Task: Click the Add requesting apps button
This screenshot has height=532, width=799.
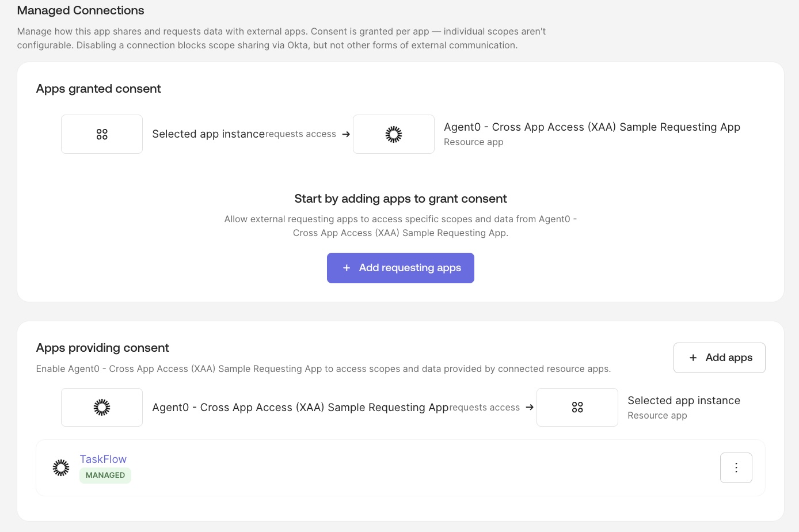Action: click(401, 268)
